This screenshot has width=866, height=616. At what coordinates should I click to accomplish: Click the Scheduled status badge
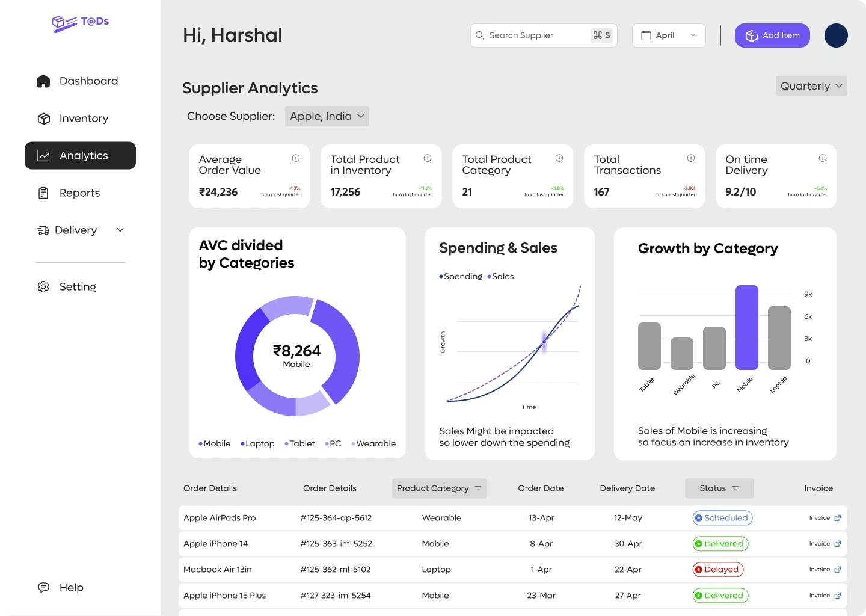(x=722, y=518)
